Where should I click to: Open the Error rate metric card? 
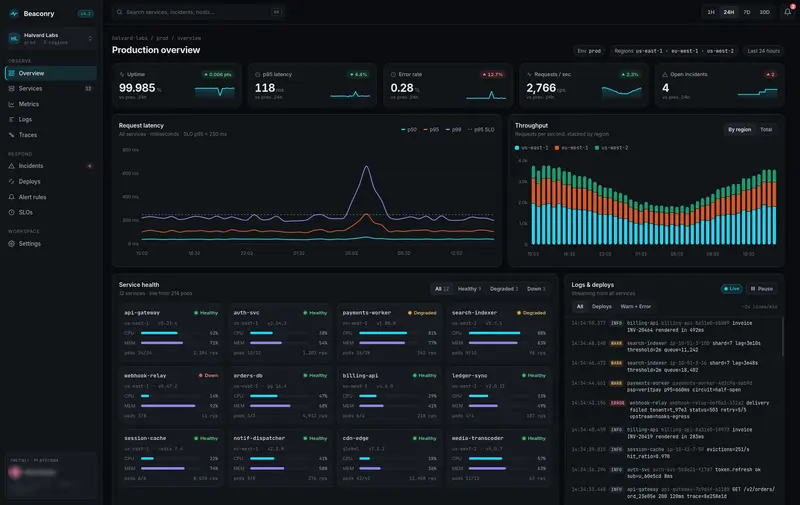(x=447, y=85)
